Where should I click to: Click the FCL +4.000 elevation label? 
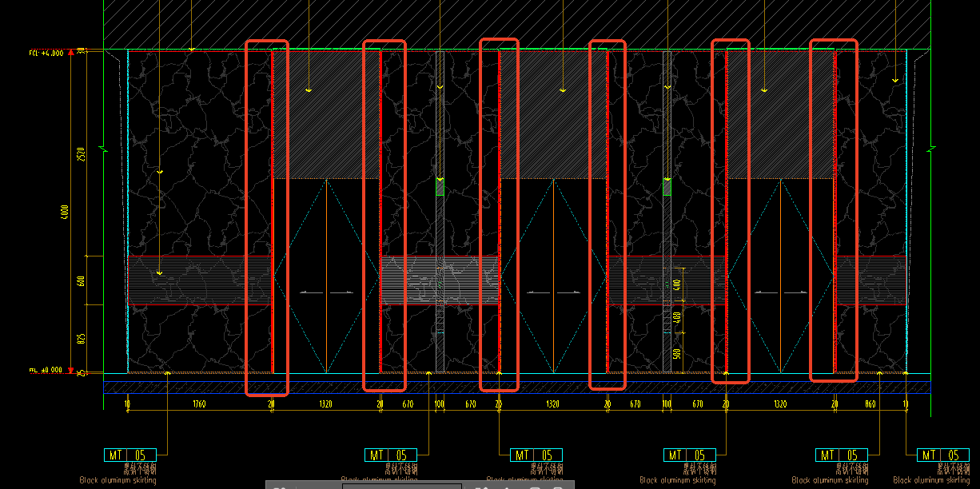pyautogui.click(x=44, y=53)
